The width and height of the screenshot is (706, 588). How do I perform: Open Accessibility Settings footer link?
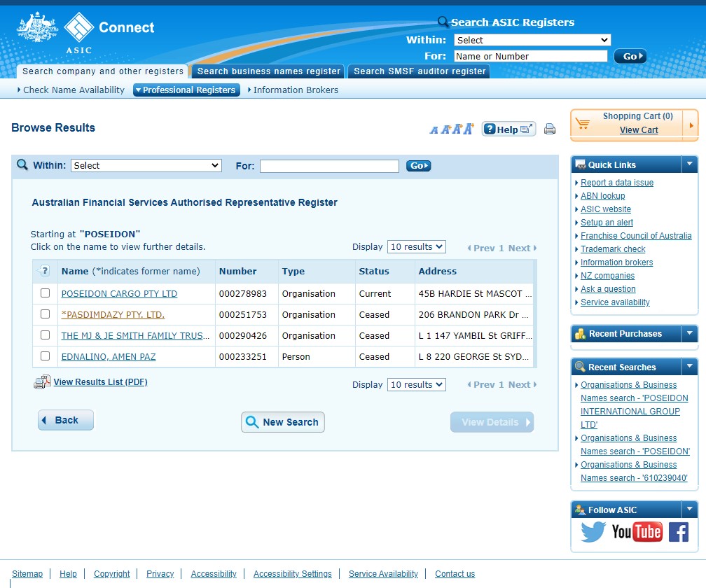(x=292, y=573)
